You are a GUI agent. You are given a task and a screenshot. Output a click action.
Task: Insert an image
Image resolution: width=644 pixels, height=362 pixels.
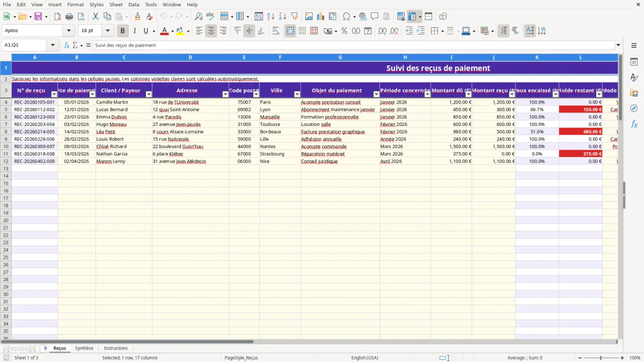(x=309, y=17)
